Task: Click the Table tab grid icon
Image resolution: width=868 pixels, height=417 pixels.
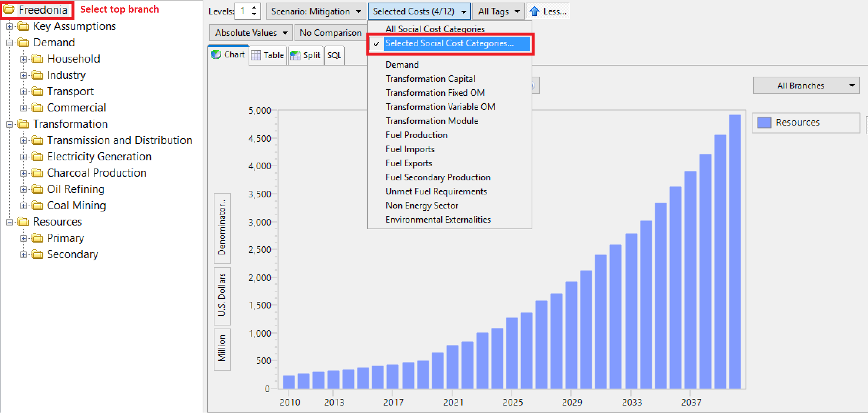Action: [x=256, y=56]
